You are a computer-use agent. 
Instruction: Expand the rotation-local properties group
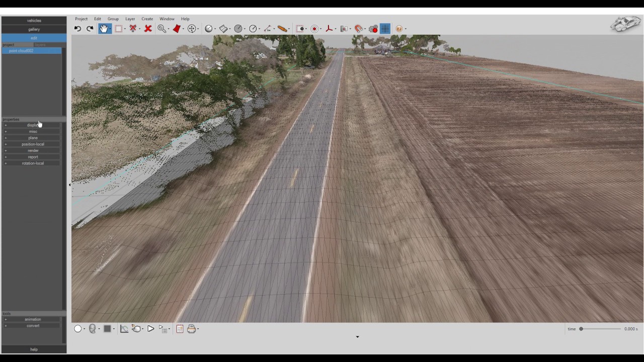pyautogui.click(x=33, y=163)
